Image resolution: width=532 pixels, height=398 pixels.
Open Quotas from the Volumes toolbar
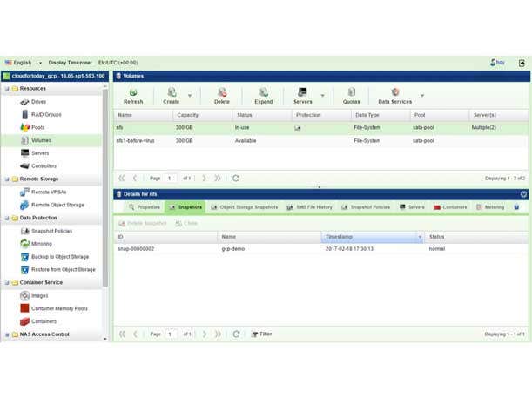tap(352, 95)
